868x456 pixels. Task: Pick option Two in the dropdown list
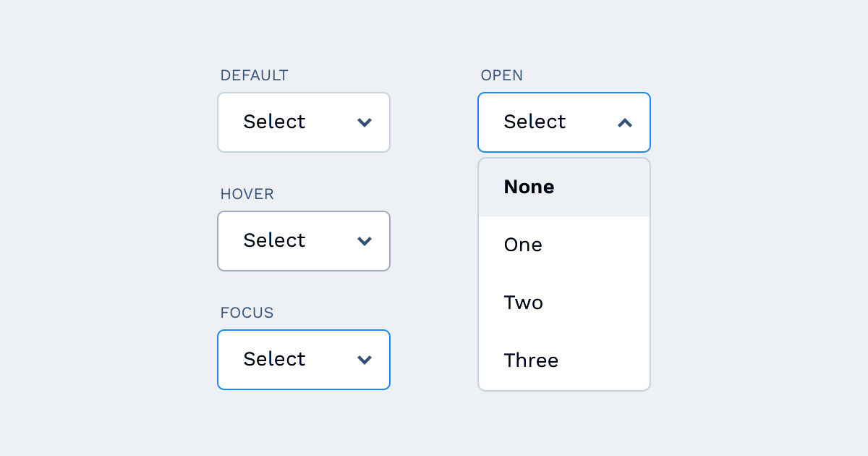click(524, 303)
